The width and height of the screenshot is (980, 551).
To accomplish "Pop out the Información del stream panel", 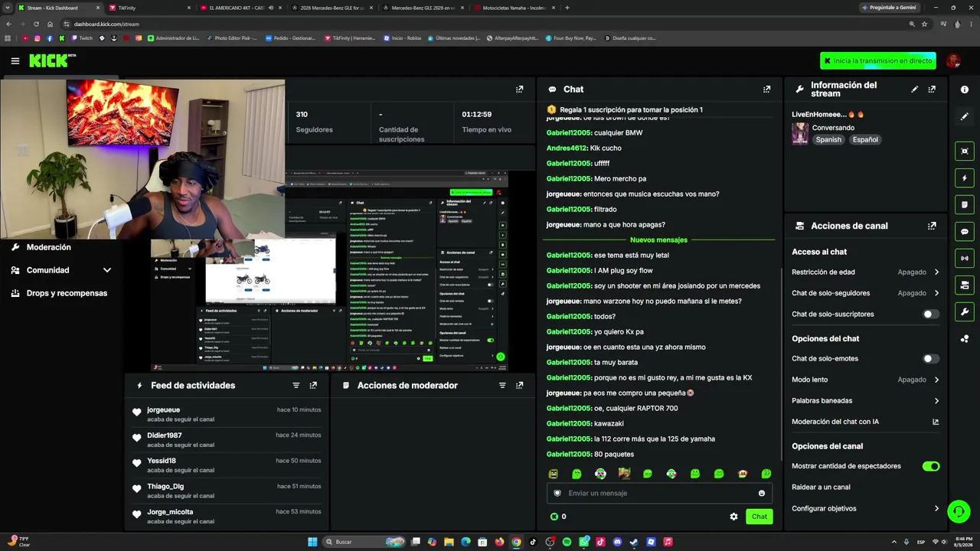I will pyautogui.click(x=932, y=90).
